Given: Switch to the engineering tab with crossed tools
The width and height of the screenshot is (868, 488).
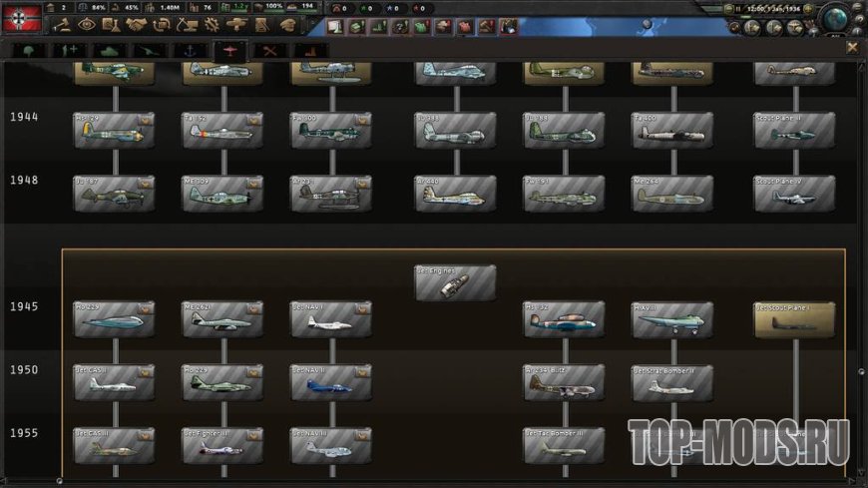Looking at the screenshot, I should [x=269, y=49].
